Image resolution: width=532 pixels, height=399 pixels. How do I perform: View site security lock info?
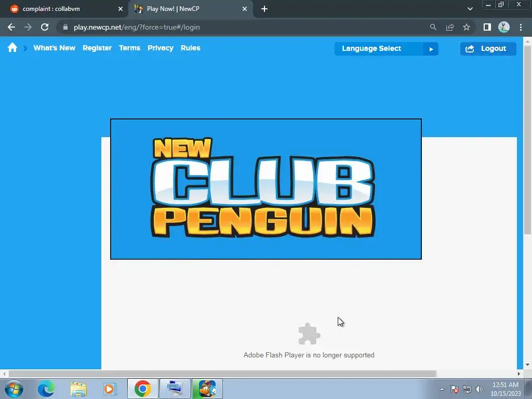pos(65,27)
